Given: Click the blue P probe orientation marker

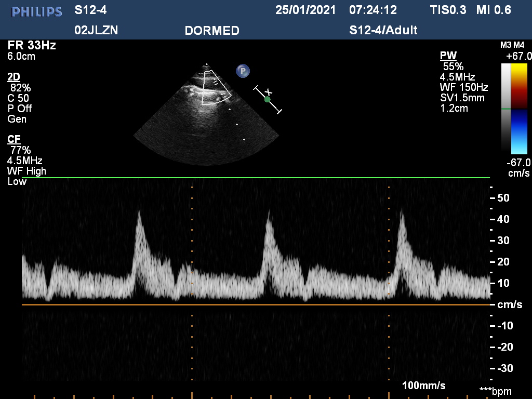Looking at the screenshot, I should pyautogui.click(x=242, y=71).
